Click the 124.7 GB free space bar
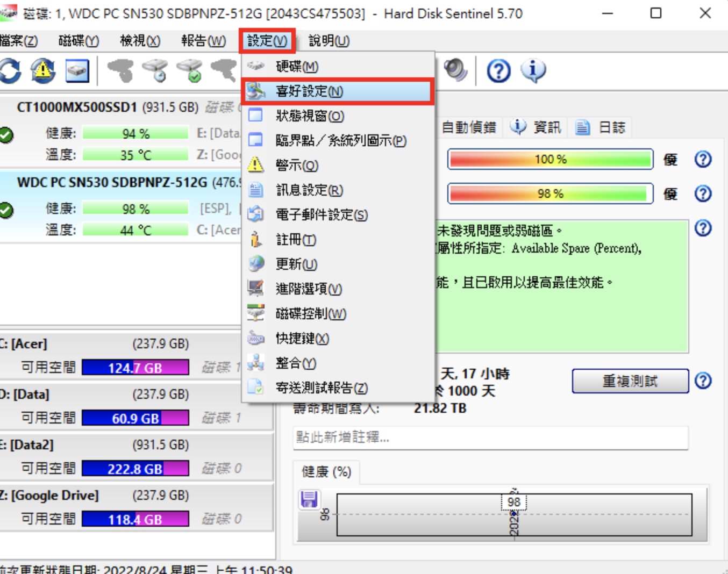Viewport: 728px width, 574px height. point(135,368)
